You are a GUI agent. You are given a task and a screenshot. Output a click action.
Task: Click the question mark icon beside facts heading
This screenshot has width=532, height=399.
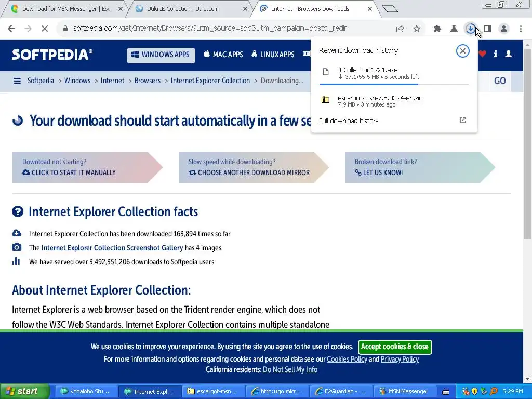point(18,212)
